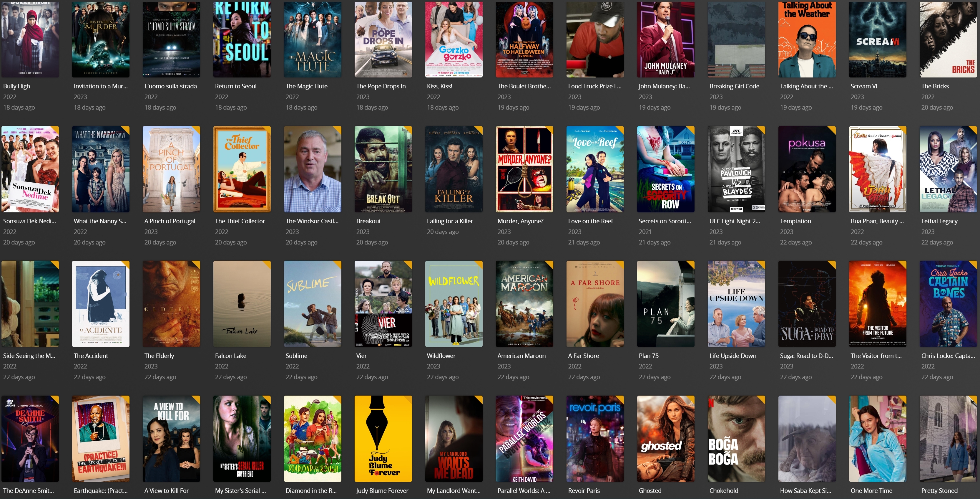Click the UFC Pavlovich vs Blaydes poster
Viewport: 980px width, 499px height.
(737, 169)
